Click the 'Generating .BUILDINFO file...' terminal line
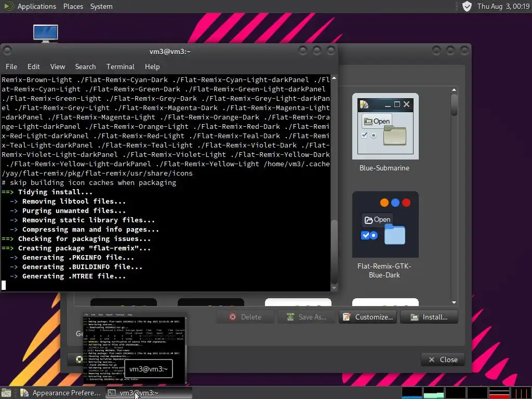 pos(82,267)
